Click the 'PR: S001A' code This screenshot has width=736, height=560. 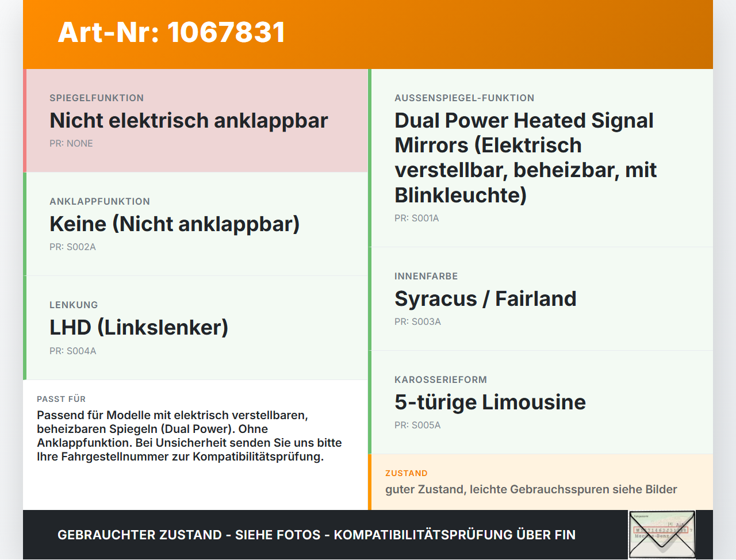click(x=417, y=218)
